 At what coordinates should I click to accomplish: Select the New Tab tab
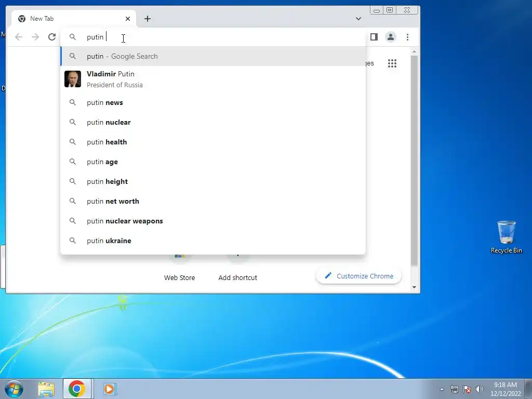74,19
